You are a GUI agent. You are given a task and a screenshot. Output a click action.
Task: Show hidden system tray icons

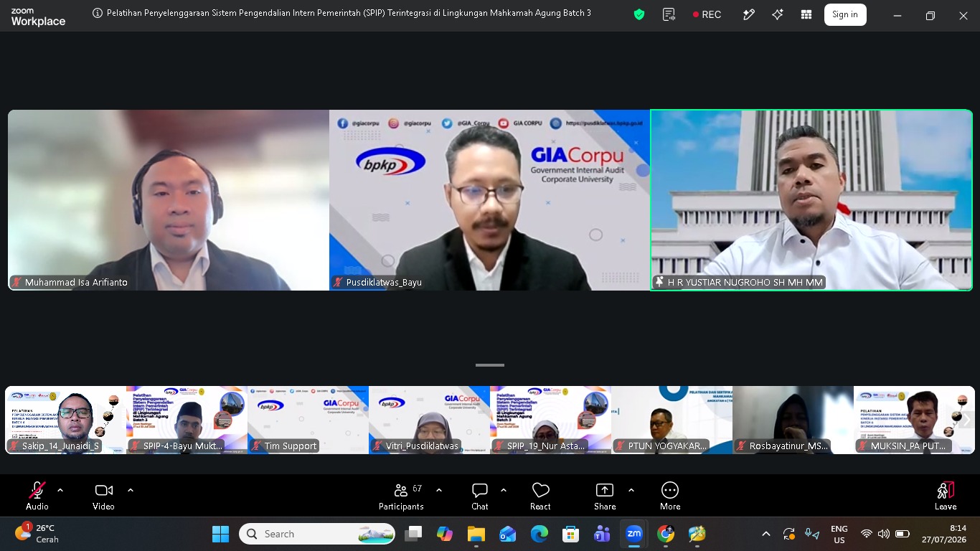766,534
